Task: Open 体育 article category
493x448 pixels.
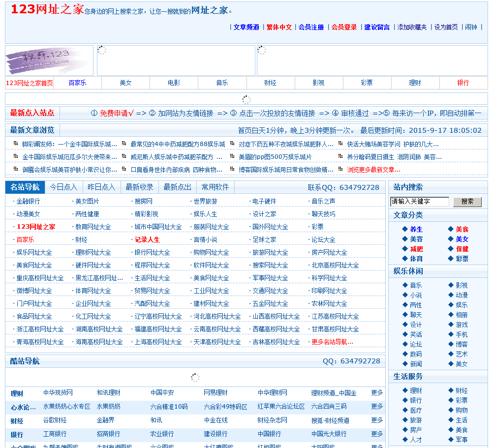Action: (x=416, y=259)
